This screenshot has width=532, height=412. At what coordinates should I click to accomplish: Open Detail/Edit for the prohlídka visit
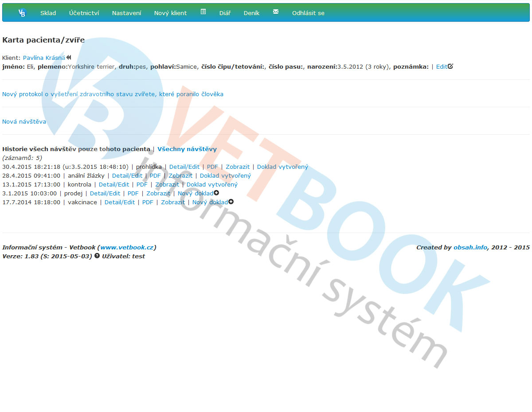[x=184, y=167]
